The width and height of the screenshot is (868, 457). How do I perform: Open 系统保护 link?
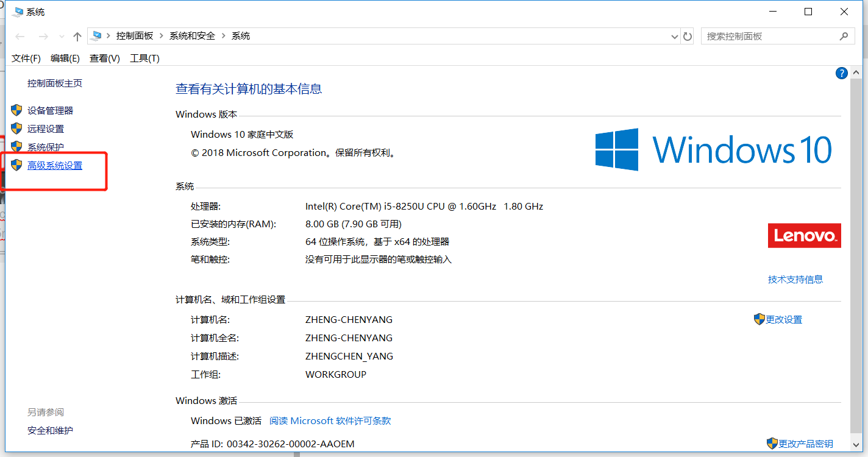click(46, 147)
